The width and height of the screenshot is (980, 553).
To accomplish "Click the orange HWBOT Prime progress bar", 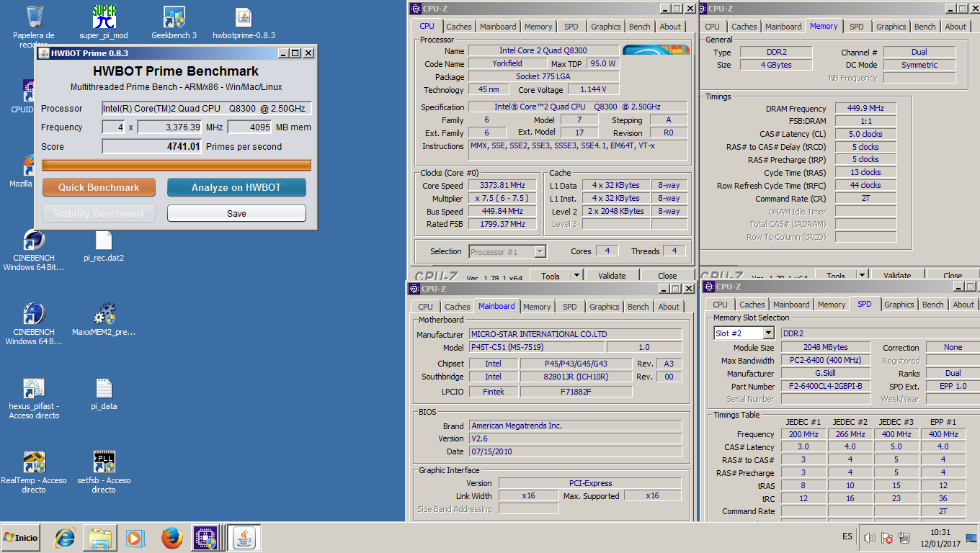I will pyautogui.click(x=177, y=165).
